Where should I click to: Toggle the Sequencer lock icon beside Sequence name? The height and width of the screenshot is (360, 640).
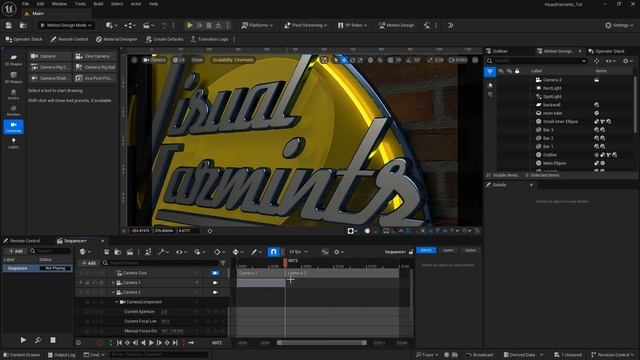[411, 252]
